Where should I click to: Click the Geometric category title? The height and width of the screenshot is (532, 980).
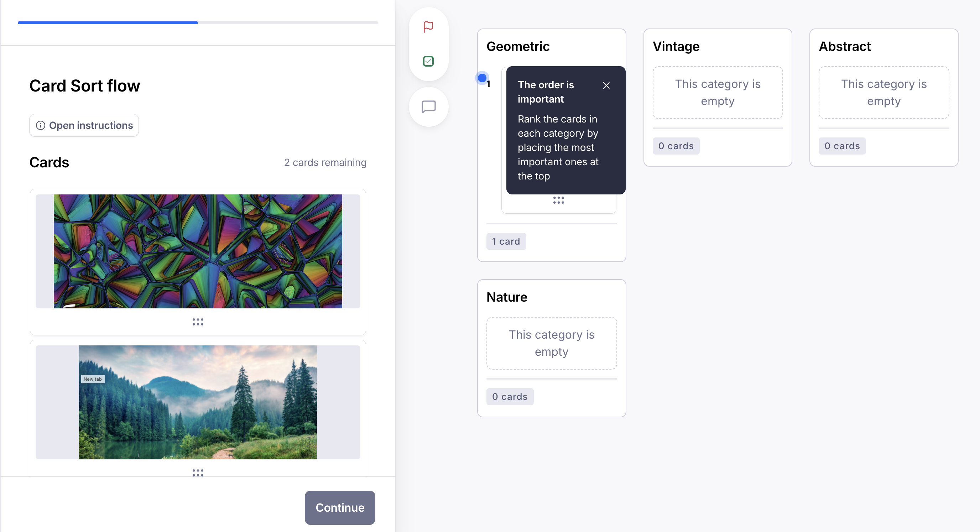[518, 46]
